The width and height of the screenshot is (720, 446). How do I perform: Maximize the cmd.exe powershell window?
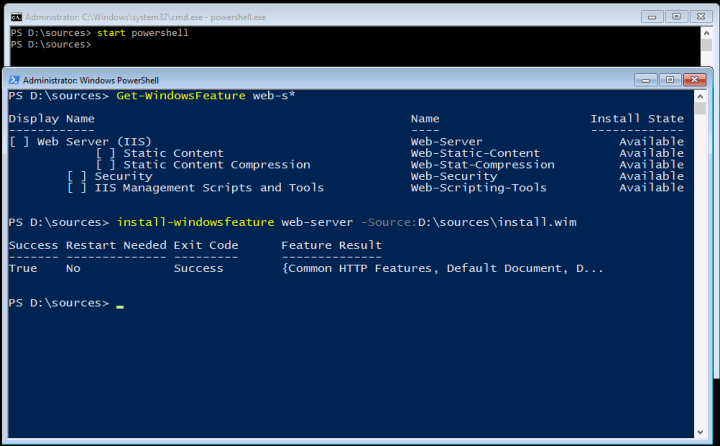click(x=679, y=16)
